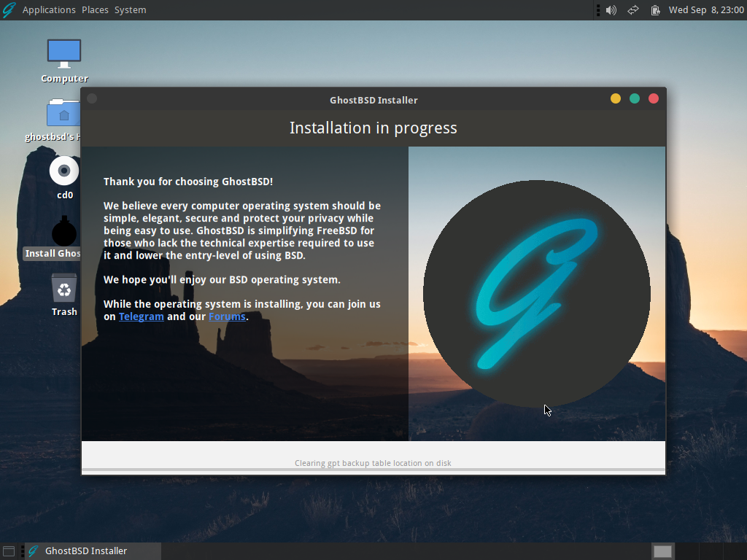Image resolution: width=747 pixels, height=560 pixels.
Task: Open the Places menu
Action: tap(95, 10)
